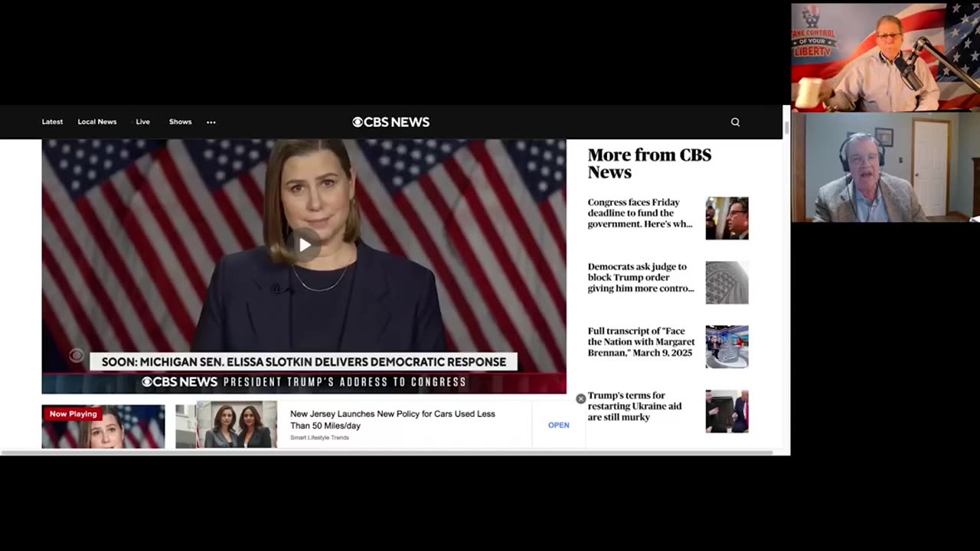Viewport: 980px width, 551px height.
Task: Open the CBS News search icon
Action: [x=735, y=122]
